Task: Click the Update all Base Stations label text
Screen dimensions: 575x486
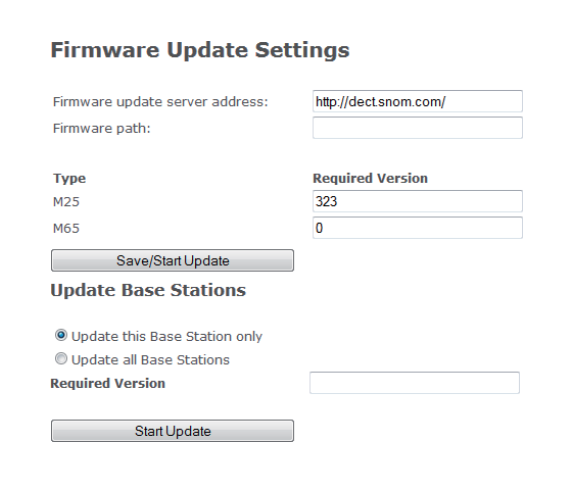Action: pyautogui.click(x=150, y=360)
